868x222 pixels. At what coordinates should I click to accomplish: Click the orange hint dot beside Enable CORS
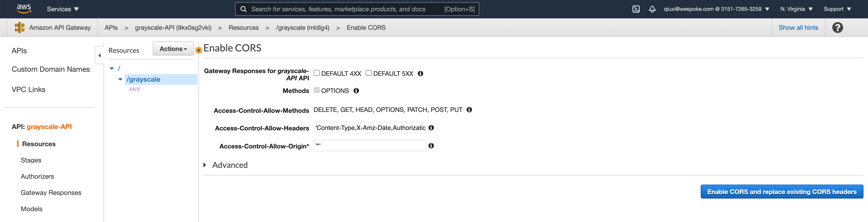(x=198, y=50)
